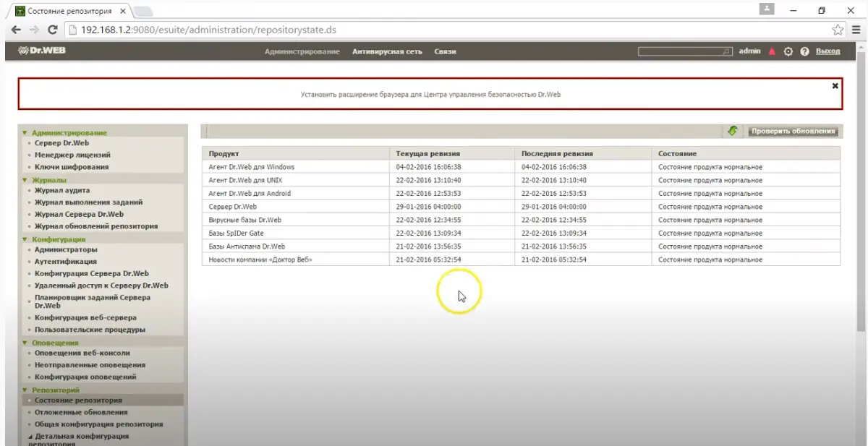Click the help question mark icon
The image size is (868, 446).
click(804, 51)
